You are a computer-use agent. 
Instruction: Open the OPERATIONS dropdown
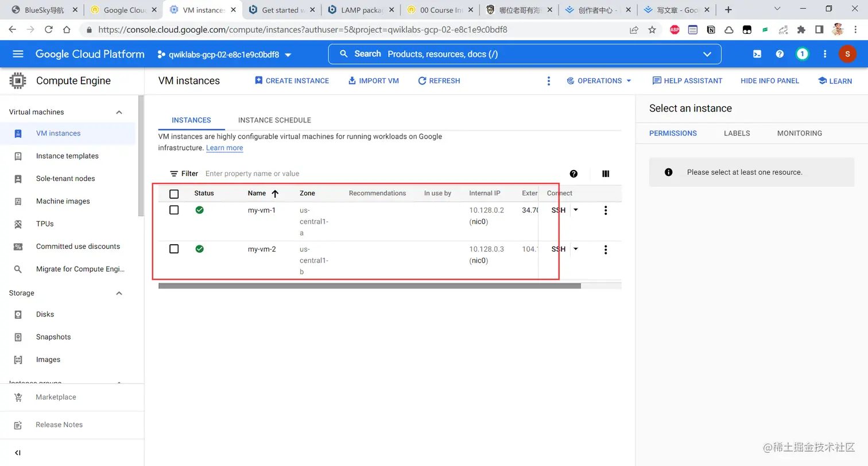click(599, 81)
